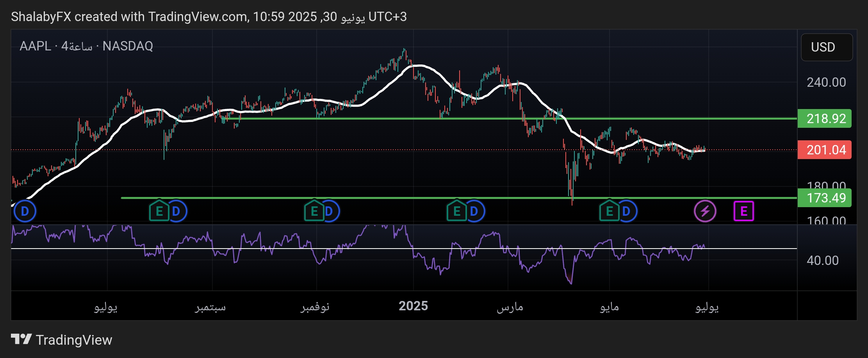This screenshot has width=868, height=358.
Task: Click the earnings E marker after 2025 label
Action: 456,211
